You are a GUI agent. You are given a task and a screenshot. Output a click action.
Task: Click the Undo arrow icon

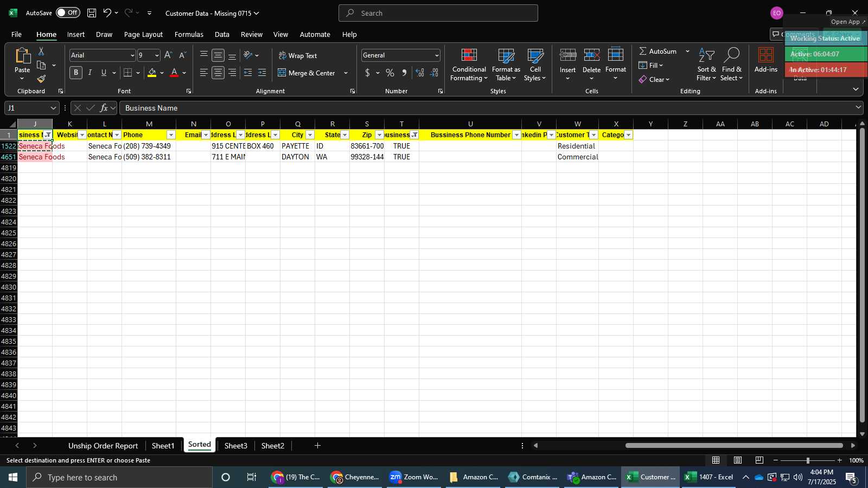pos(107,13)
